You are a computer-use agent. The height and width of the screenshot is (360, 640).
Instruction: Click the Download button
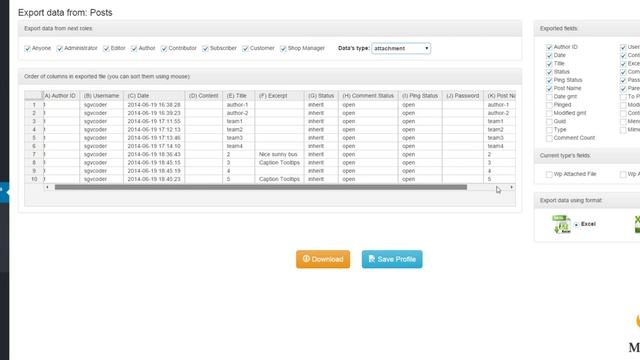tap(323, 259)
